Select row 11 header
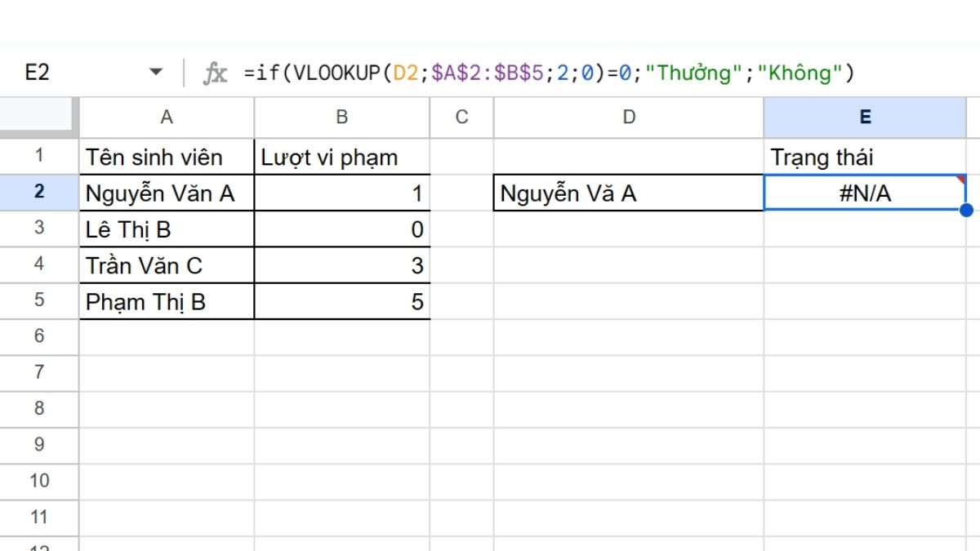The height and width of the screenshot is (551, 980). pyautogui.click(x=39, y=517)
